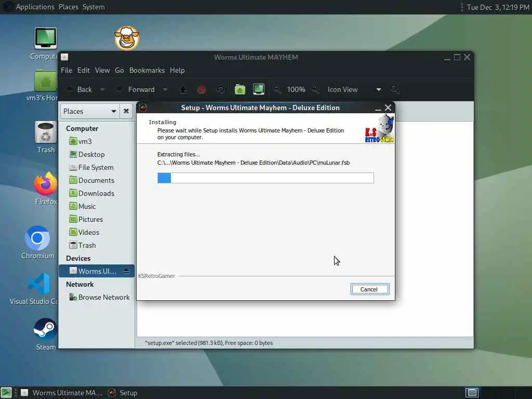Click the KS RetroGamer logo image
The height and width of the screenshot is (399, 532).
[380, 129]
